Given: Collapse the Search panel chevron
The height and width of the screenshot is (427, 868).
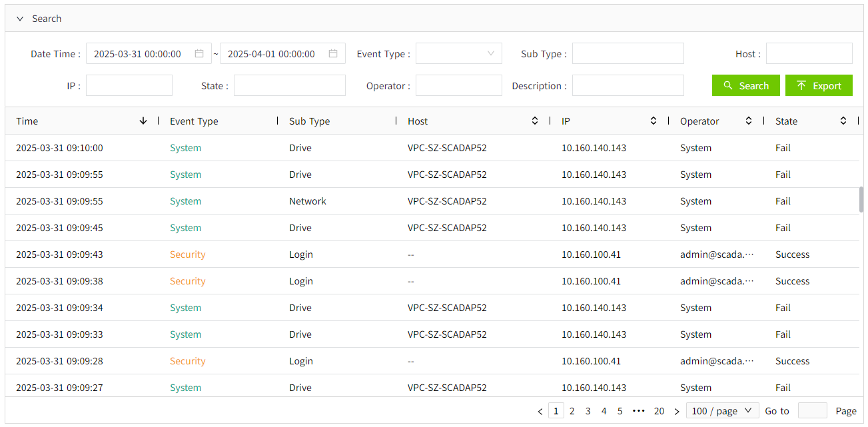Looking at the screenshot, I should coord(20,19).
